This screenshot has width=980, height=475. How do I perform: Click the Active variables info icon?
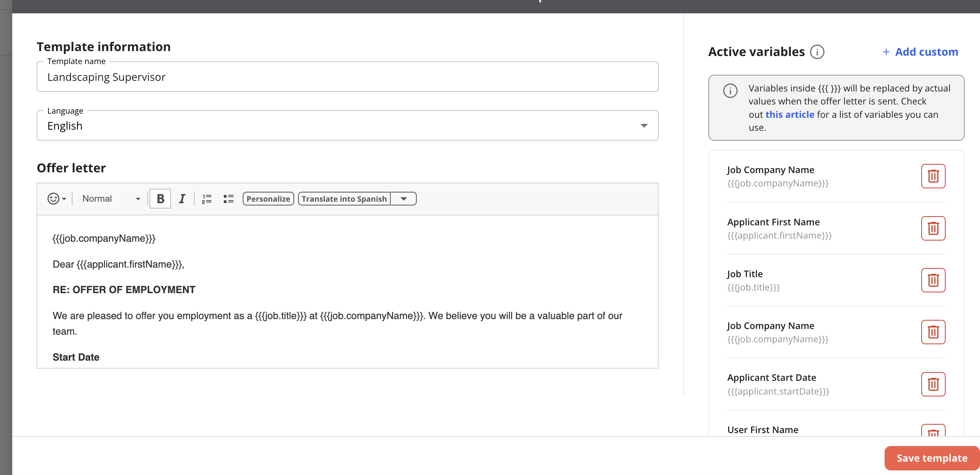coord(817,52)
